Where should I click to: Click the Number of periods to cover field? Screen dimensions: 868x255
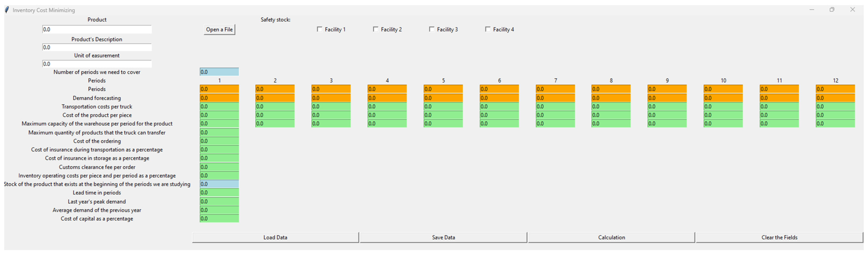[x=219, y=72]
